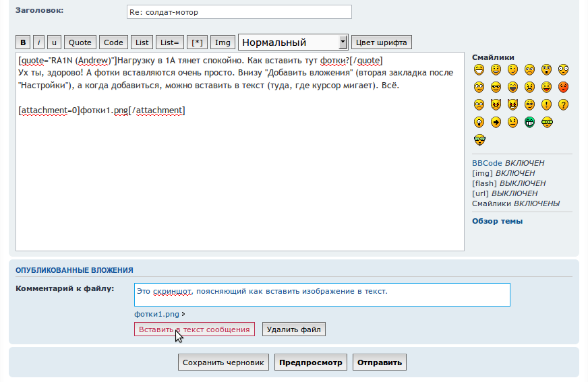Click "Цвет шрифта" font color button
The height and width of the screenshot is (382, 588).
pyautogui.click(x=381, y=42)
